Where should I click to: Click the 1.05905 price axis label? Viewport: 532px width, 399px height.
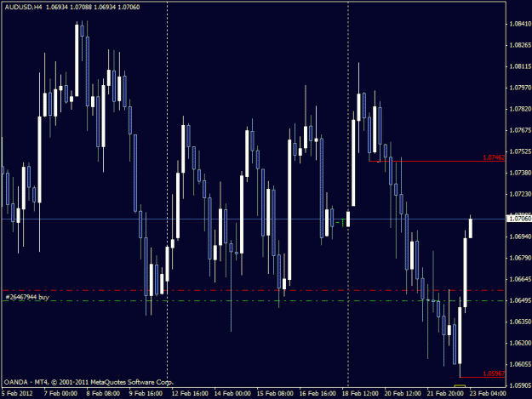[x=520, y=385]
